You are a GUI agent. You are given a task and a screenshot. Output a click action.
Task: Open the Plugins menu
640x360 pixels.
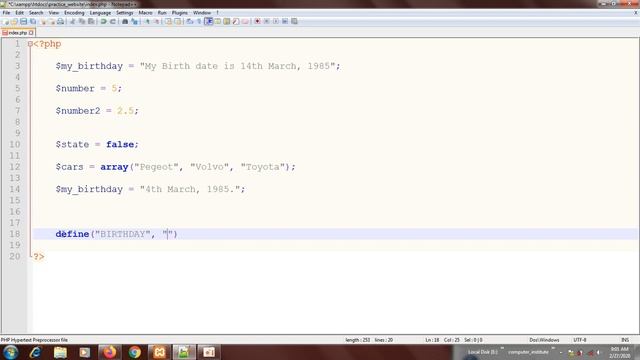coord(180,13)
